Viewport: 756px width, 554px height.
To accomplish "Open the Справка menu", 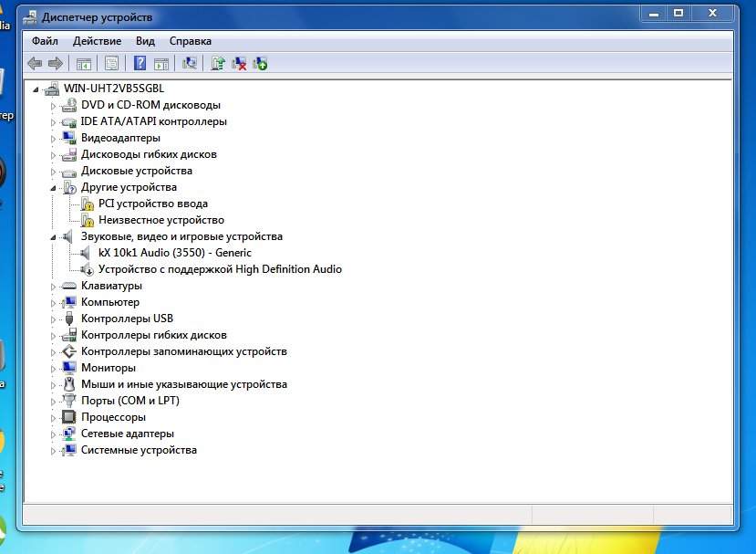I will (190, 41).
